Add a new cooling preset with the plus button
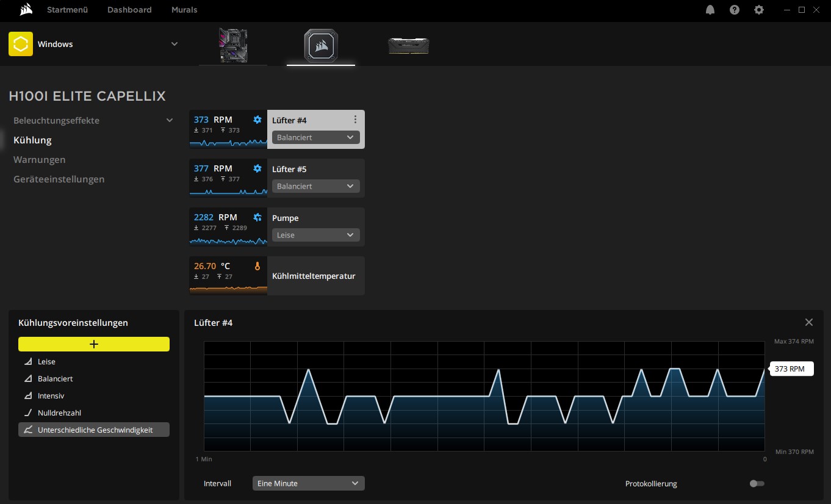Screen dimensions: 831x504 93,344
